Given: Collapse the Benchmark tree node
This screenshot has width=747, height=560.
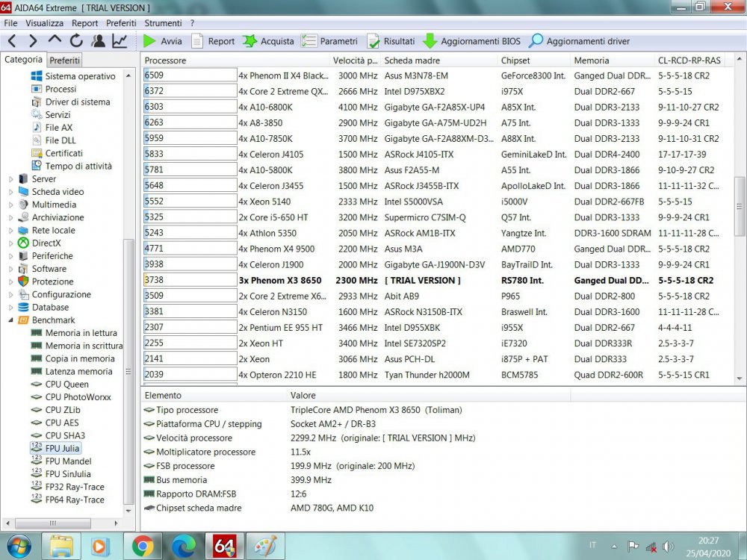Looking at the screenshot, I should (11, 320).
